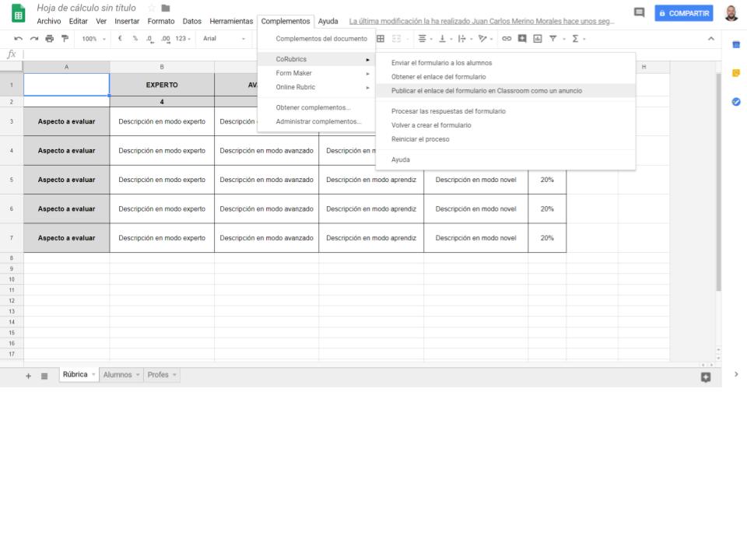Open the zoom 100% dropdown
Image resolution: width=747 pixels, height=560 pixels.
click(94, 39)
